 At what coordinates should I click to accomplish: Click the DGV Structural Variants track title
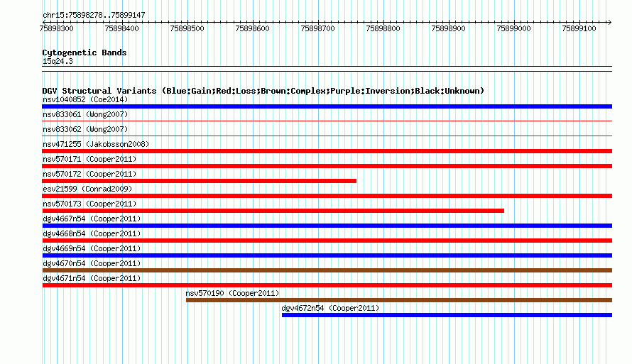pyautogui.click(x=263, y=91)
